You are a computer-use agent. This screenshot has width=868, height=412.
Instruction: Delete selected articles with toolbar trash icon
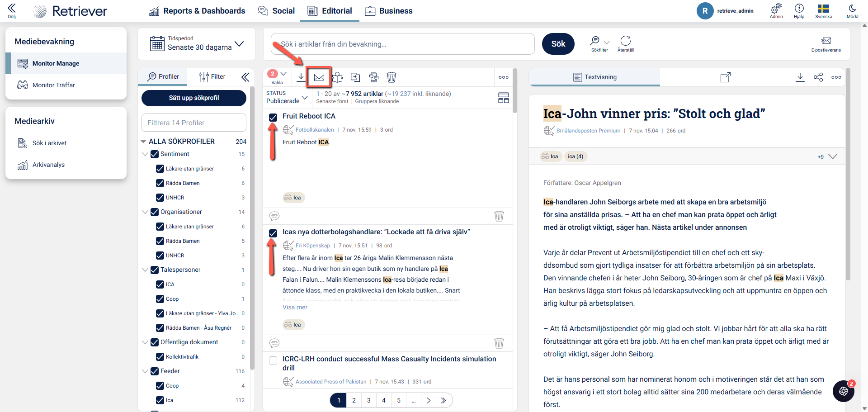tap(392, 77)
